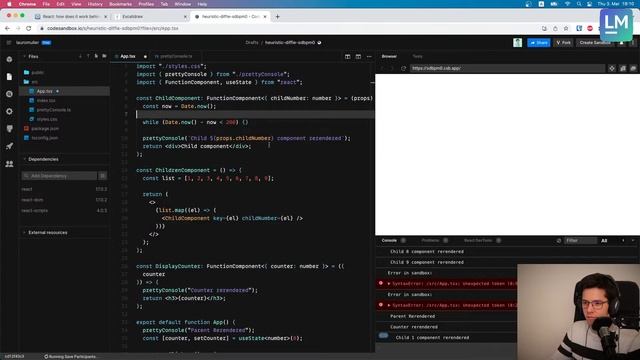The width and height of the screenshot is (640, 360).
Task: Click the Share button
Action: click(538, 42)
